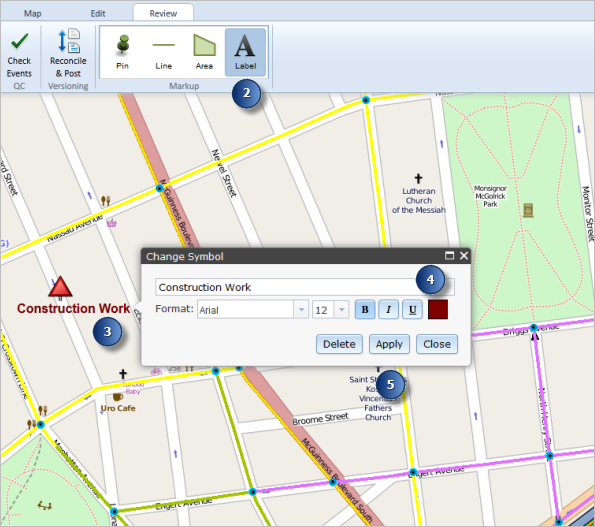Click the bicycle icon near Baby shop
The width and height of the screenshot is (595, 527).
156,371
